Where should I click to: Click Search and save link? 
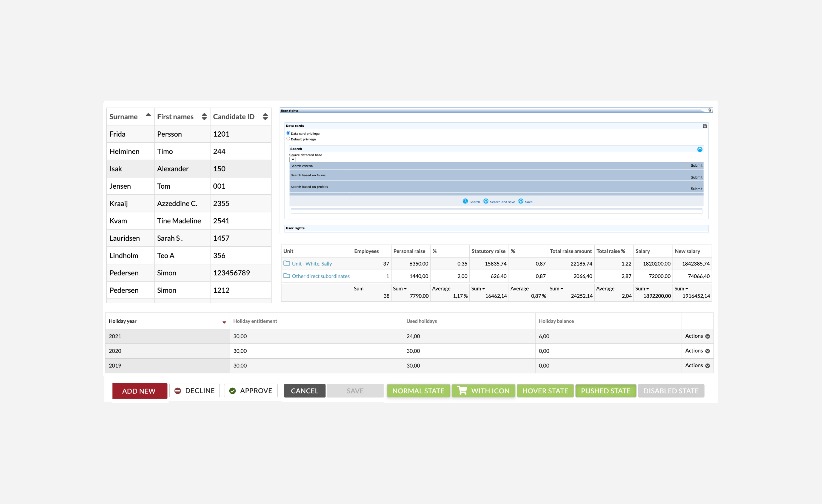(x=502, y=202)
